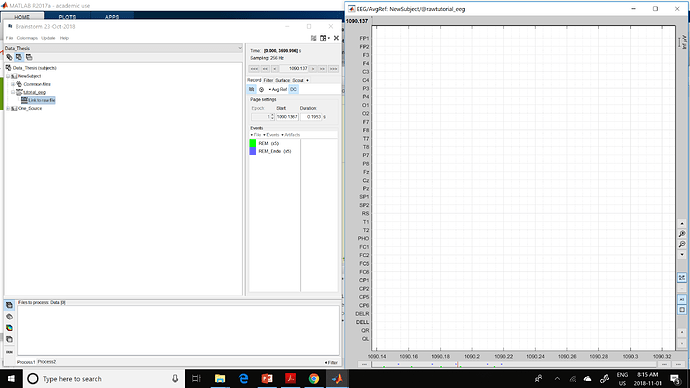
Task: Click zoom-in magnifier on EEG figure
Action: coord(682,234)
